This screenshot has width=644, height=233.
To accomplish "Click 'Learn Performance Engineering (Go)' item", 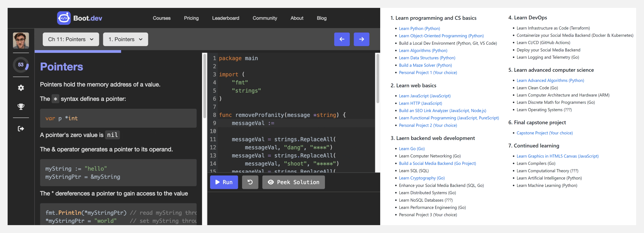I will coord(432,207).
